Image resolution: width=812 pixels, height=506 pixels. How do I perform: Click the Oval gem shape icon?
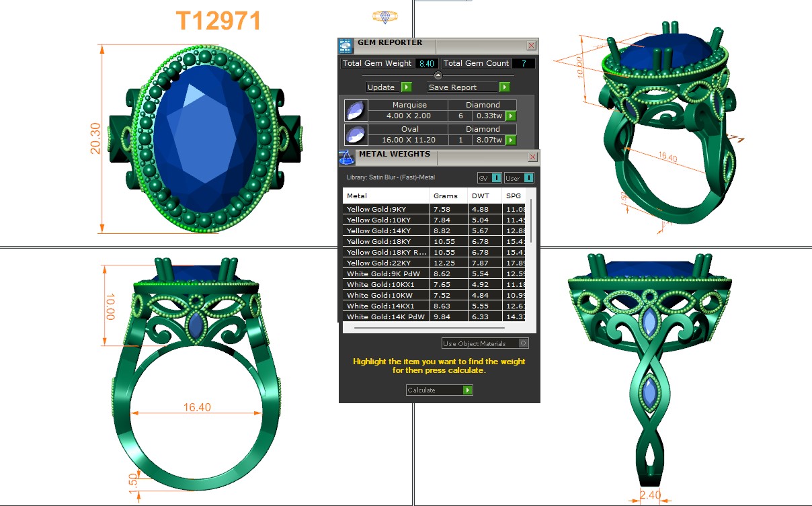point(356,134)
